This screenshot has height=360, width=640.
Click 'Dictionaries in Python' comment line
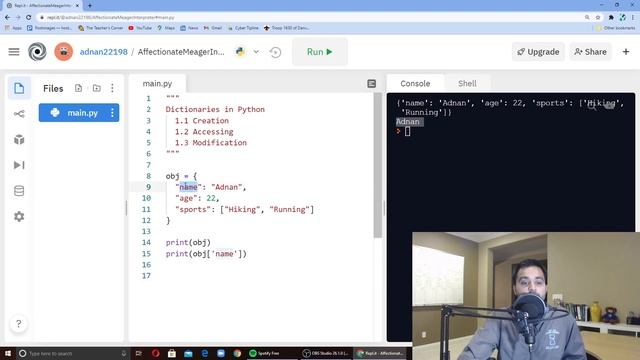215,109
